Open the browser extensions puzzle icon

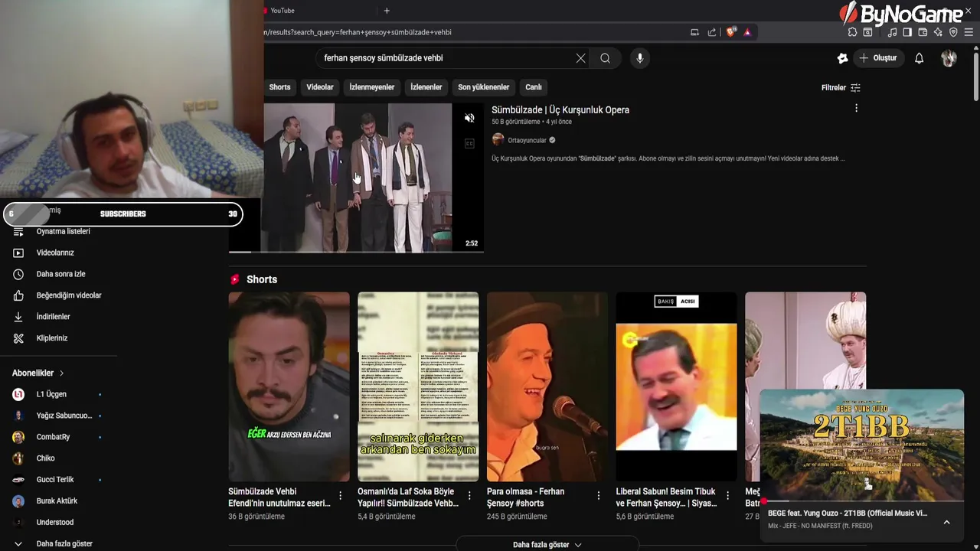[852, 32]
